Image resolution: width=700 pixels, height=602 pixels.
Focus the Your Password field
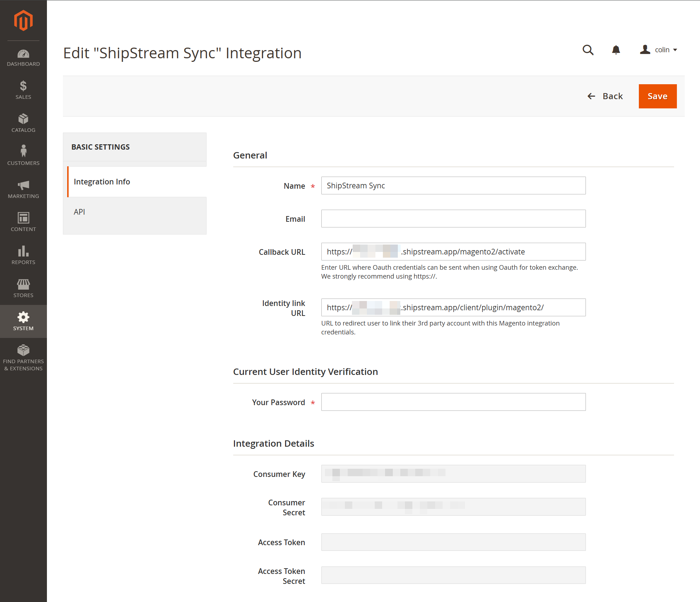coord(453,402)
